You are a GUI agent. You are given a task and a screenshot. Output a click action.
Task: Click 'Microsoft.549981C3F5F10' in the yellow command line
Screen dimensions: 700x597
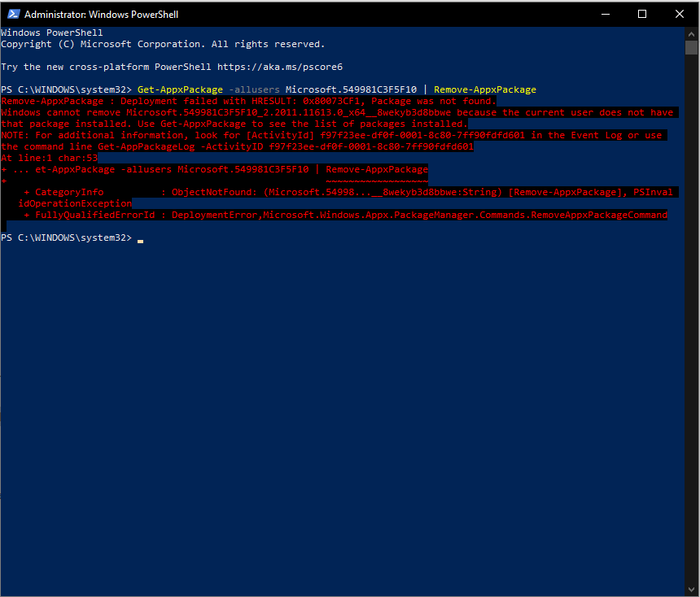click(x=351, y=89)
